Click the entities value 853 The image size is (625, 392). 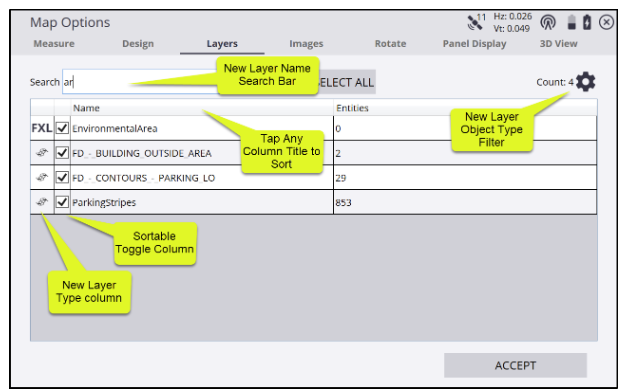[x=343, y=203]
